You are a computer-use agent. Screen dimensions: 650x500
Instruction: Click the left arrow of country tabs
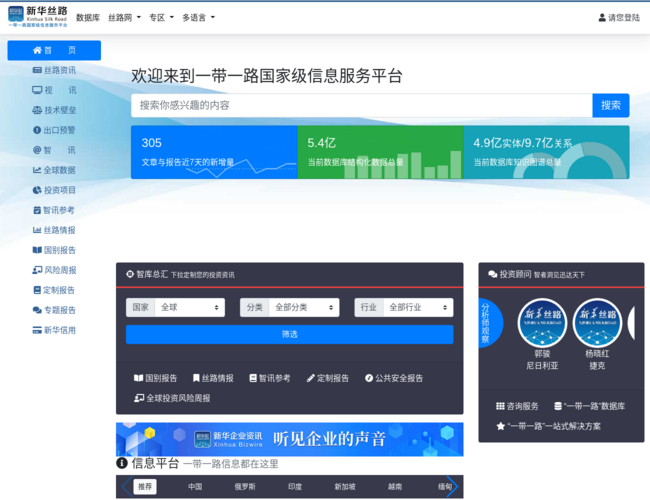pos(126,486)
